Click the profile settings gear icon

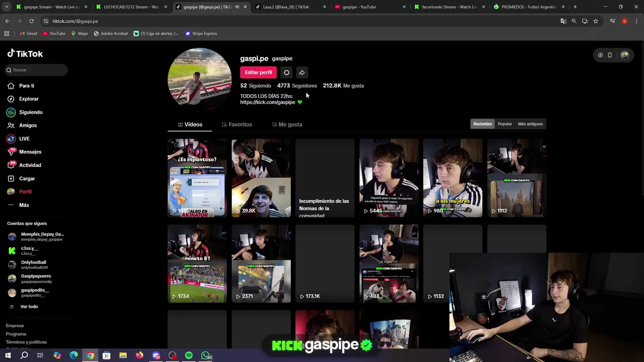[286, 72]
